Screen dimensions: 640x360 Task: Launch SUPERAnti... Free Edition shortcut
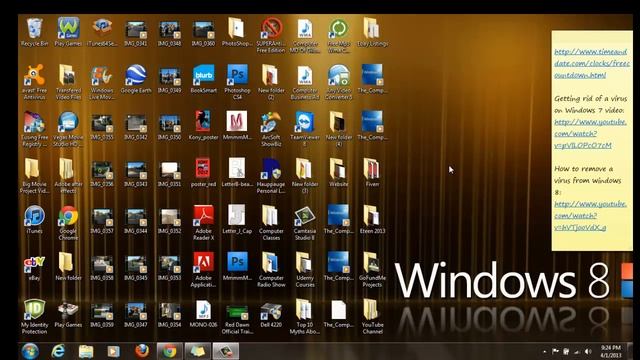tap(271, 35)
